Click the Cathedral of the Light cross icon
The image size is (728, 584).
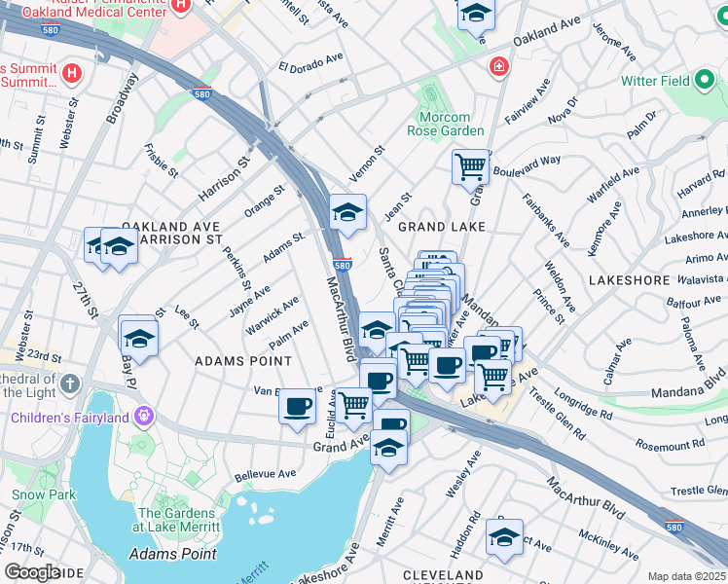pyautogui.click(x=70, y=384)
